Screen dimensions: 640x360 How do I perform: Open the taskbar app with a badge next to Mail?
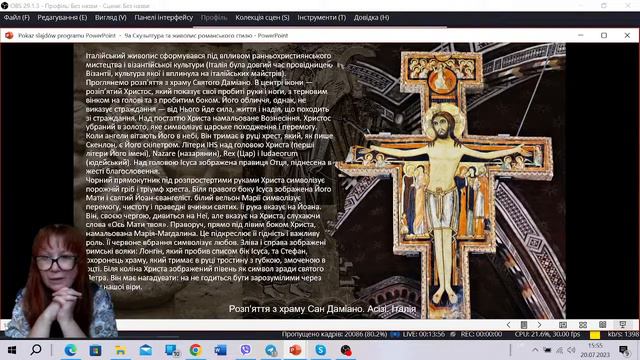pos(171,350)
